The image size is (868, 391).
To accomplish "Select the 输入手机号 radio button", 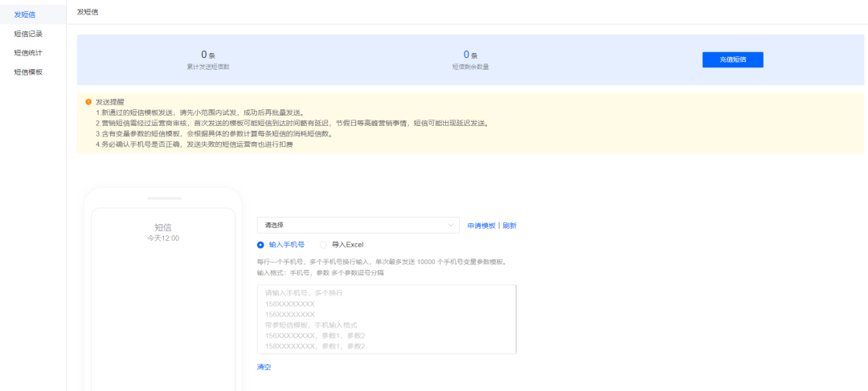I will [x=260, y=244].
